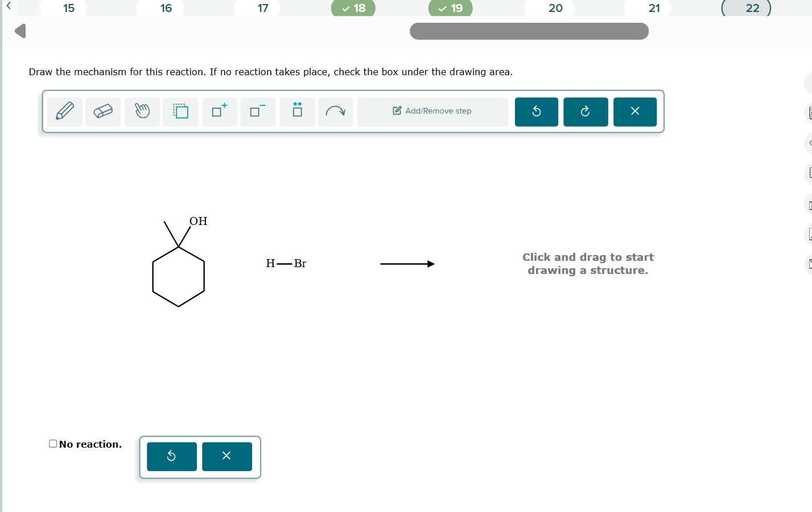Viewport: 812px width, 512px height.
Task: Click the H—Br reagent molecule
Action: [286, 263]
